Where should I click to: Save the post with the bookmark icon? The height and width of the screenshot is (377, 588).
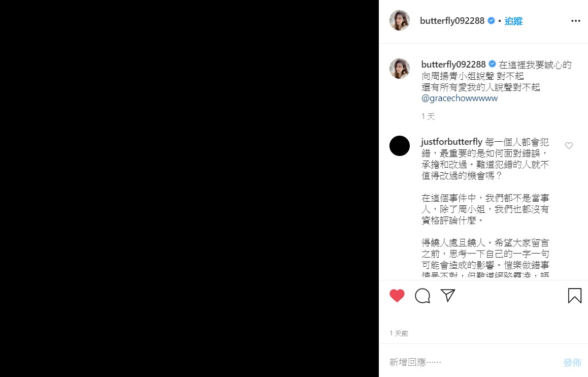click(574, 296)
